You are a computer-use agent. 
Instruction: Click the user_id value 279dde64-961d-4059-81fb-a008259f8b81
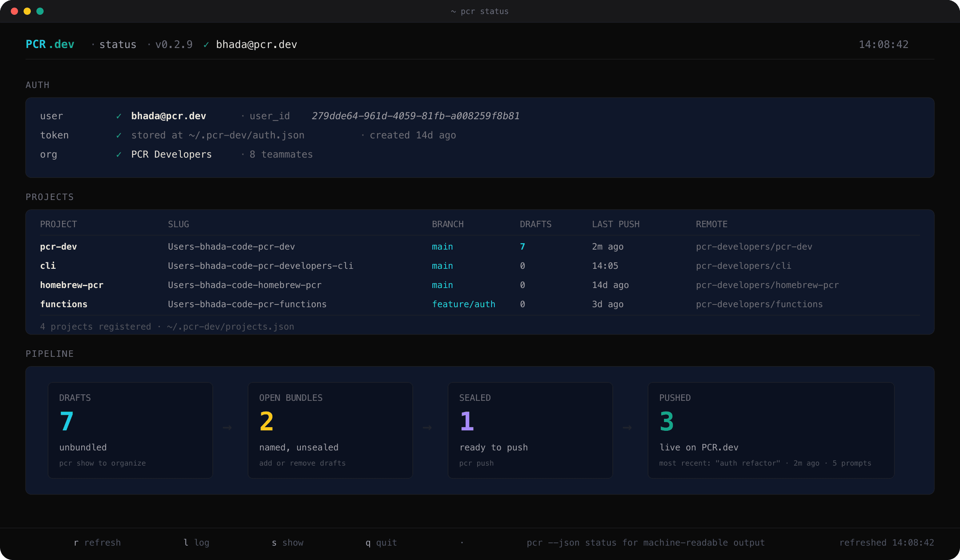point(416,116)
